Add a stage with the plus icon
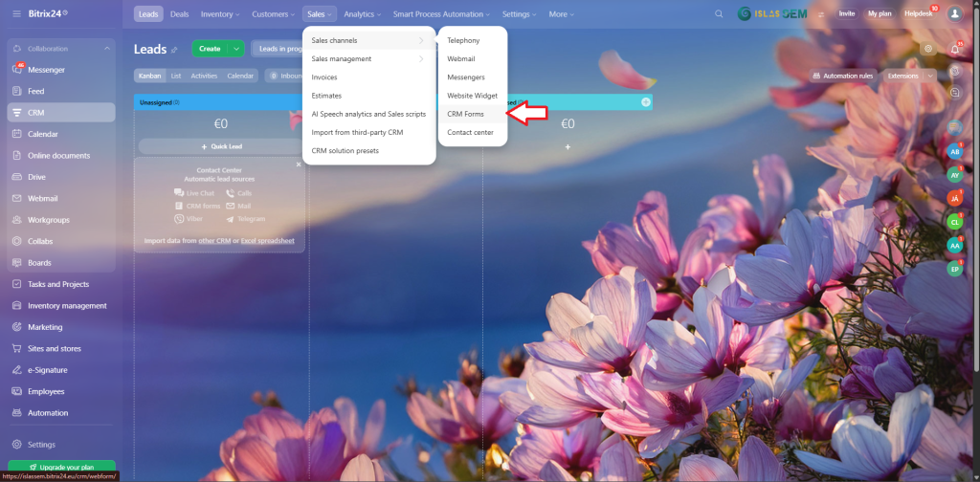 point(646,102)
